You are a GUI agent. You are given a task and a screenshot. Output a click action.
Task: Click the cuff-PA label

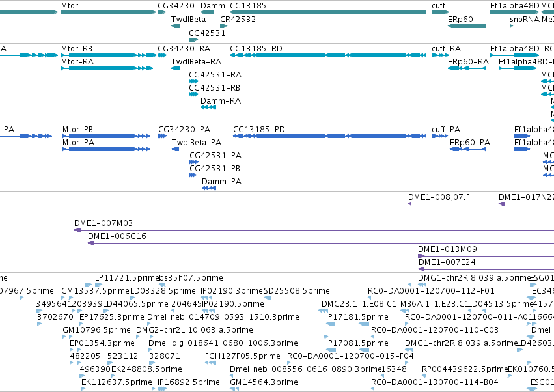(x=446, y=130)
